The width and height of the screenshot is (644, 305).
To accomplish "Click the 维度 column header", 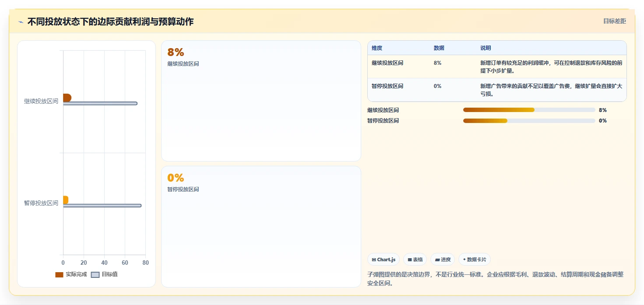I will coord(377,48).
